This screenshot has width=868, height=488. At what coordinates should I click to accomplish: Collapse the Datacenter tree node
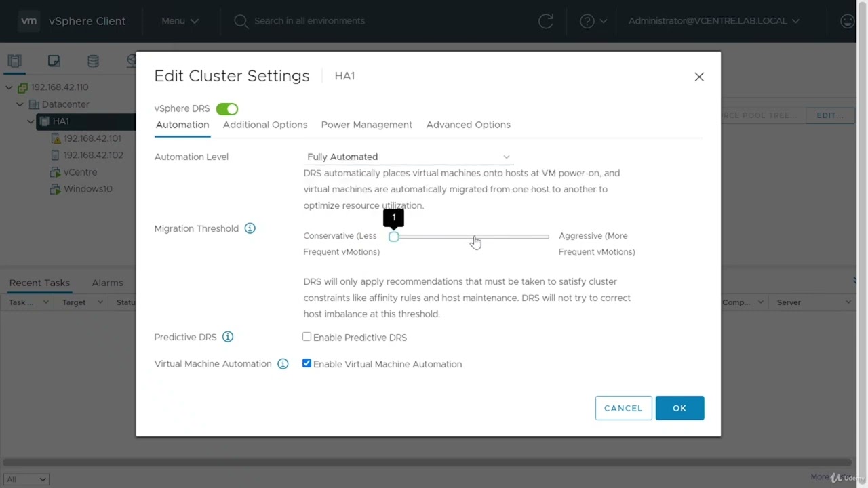(20, 104)
